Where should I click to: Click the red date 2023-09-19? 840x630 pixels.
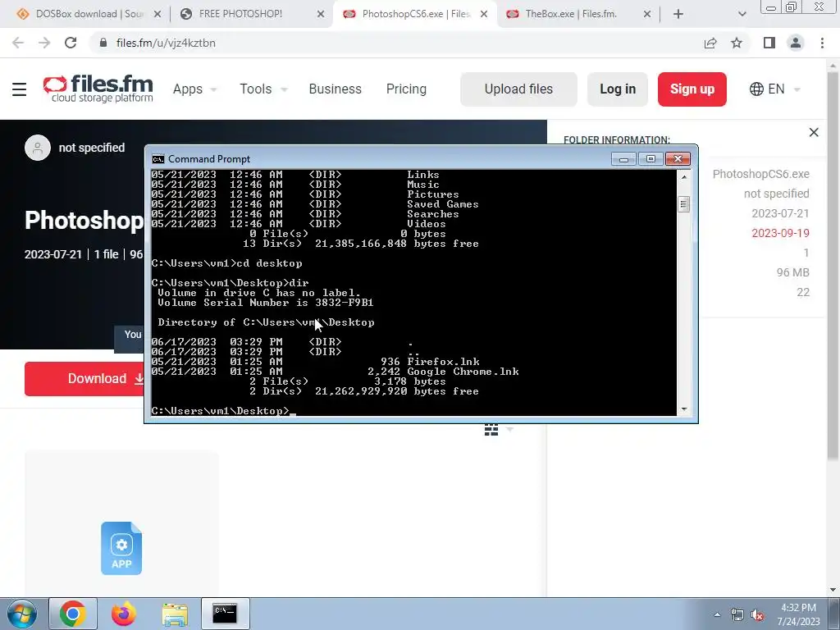tap(780, 233)
